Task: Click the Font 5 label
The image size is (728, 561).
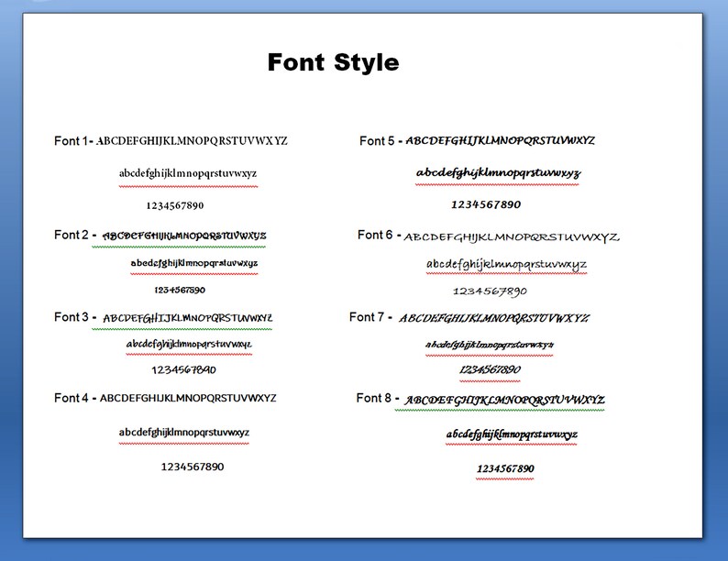Action: pyautogui.click(x=377, y=140)
